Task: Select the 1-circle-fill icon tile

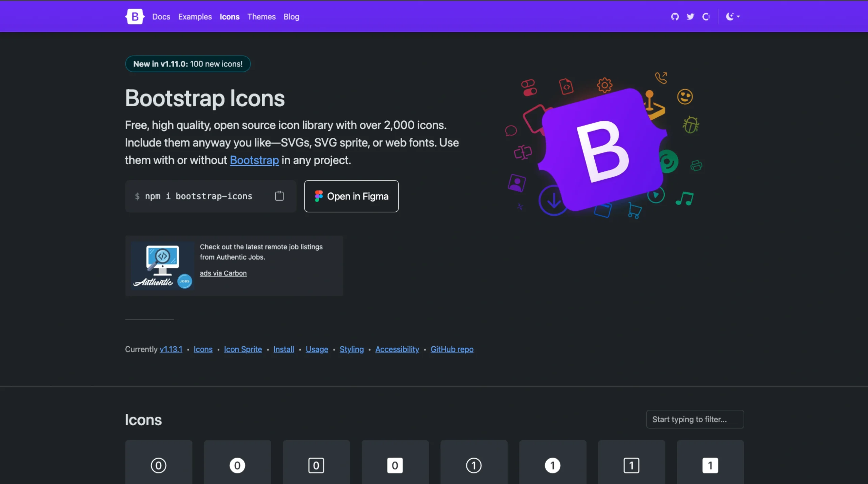Action: (553, 462)
